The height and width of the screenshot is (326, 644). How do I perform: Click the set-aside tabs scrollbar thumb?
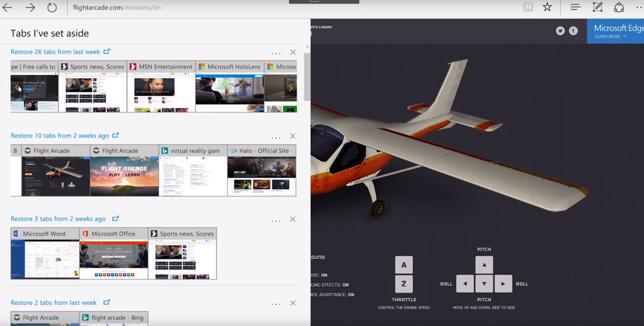pyautogui.click(x=307, y=77)
